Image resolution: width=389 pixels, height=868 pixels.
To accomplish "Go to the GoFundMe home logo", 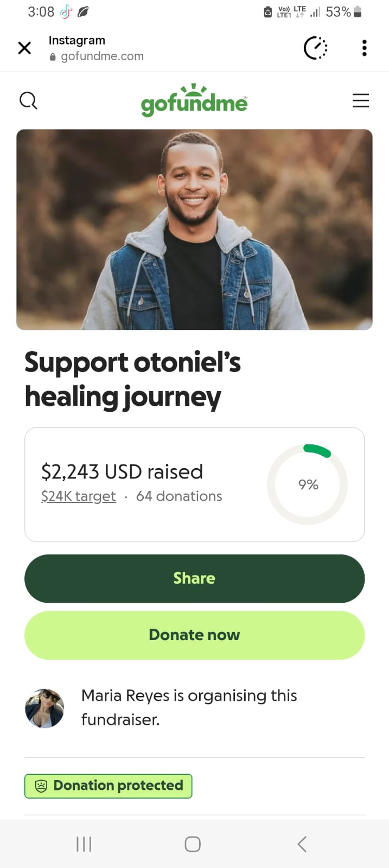I will tap(194, 101).
